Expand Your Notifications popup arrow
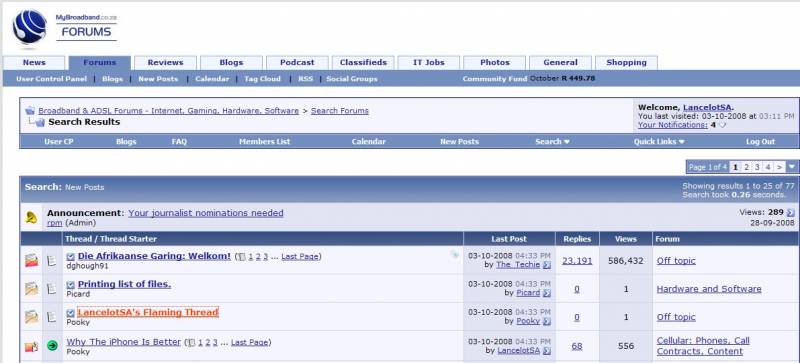800x363 pixels. tap(722, 125)
